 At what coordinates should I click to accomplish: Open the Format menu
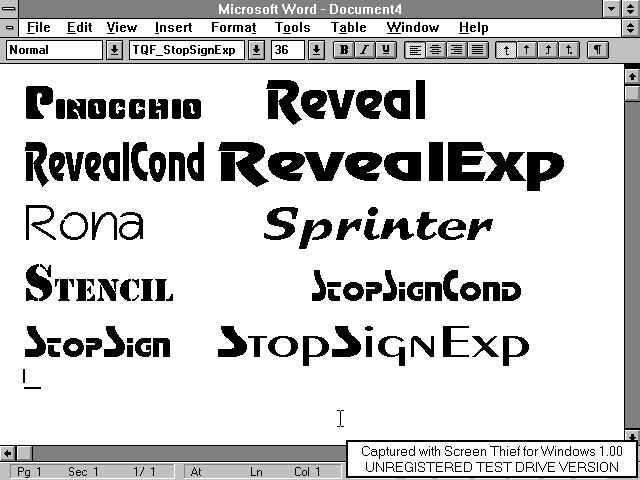(x=233, y=27)
